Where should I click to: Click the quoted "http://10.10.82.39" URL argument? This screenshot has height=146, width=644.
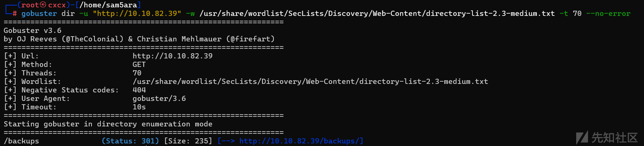click(137, 13)
